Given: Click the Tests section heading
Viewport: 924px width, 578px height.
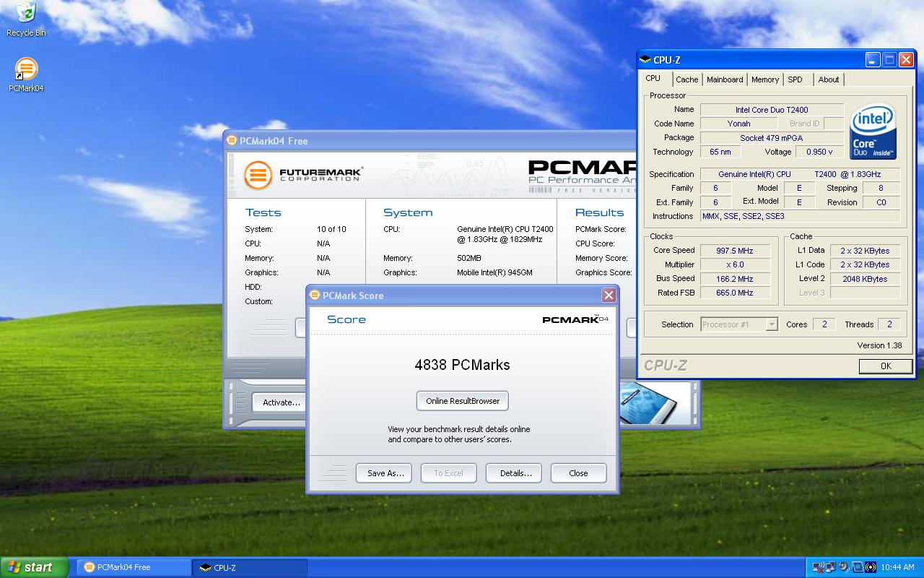Looking at the screenshot, I should click(263, 212).
